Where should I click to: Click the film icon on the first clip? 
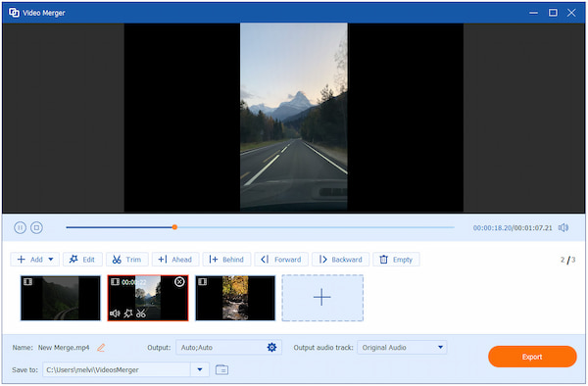pos(27,281)
